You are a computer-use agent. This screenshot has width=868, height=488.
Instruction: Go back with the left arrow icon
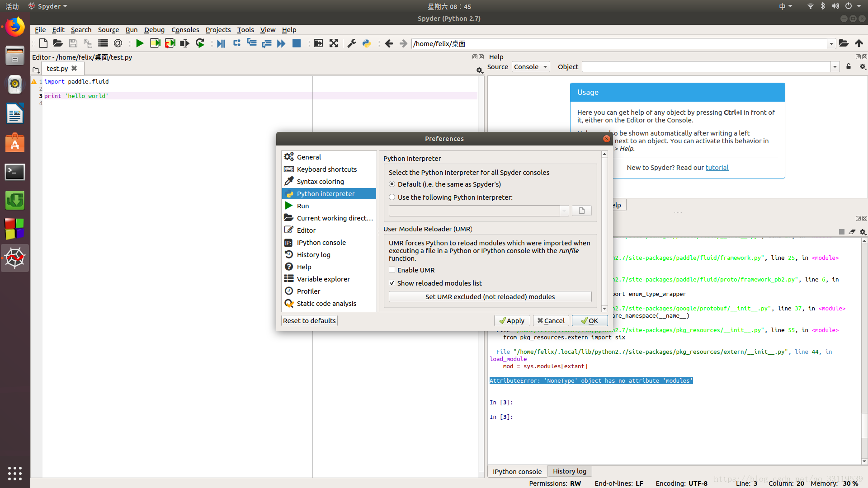click(389, 43)
